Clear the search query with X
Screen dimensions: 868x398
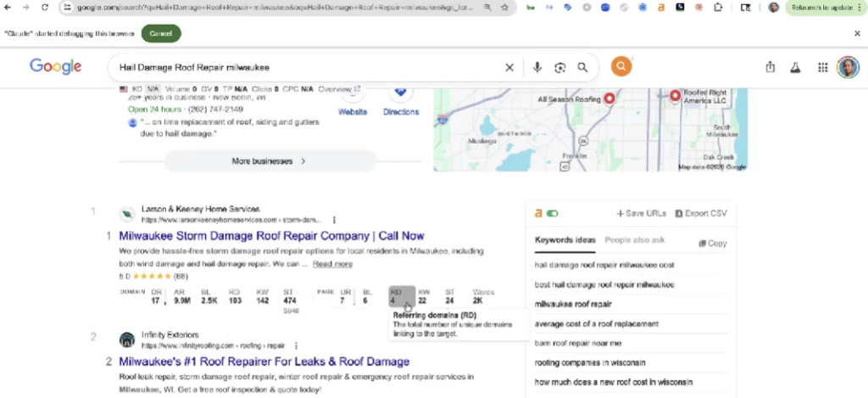[x=509, y=68]
